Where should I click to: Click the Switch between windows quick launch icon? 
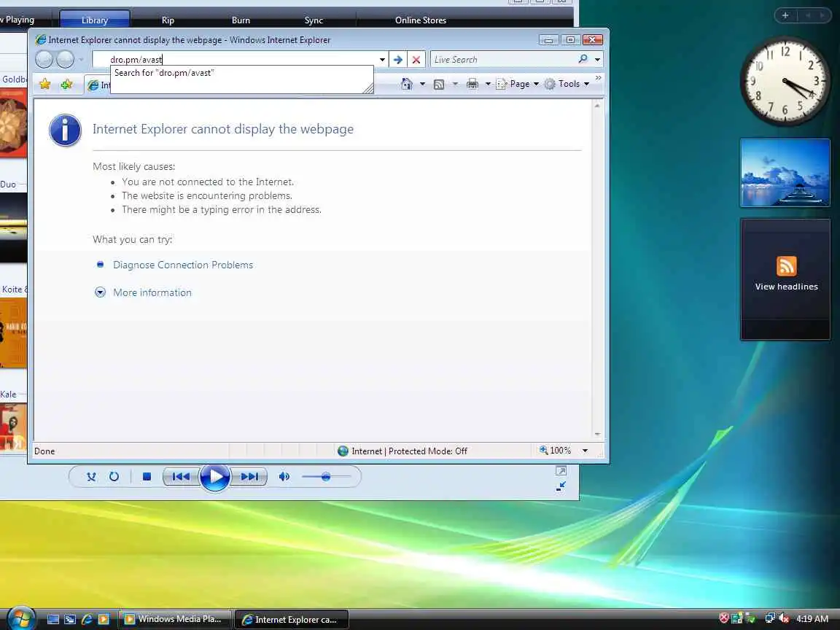(x=70, y=619)
